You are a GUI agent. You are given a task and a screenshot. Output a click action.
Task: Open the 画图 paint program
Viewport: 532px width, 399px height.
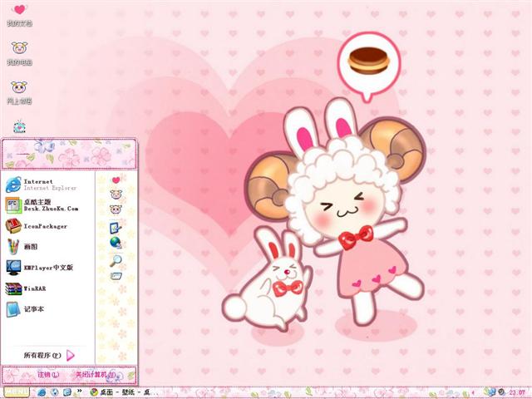point(29,247)
